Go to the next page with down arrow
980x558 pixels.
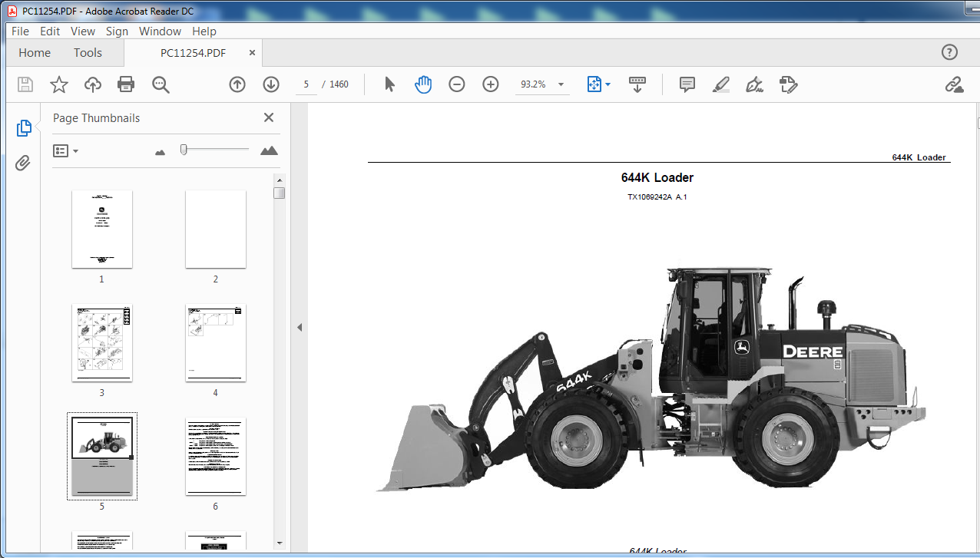click(x=271, y=84)
